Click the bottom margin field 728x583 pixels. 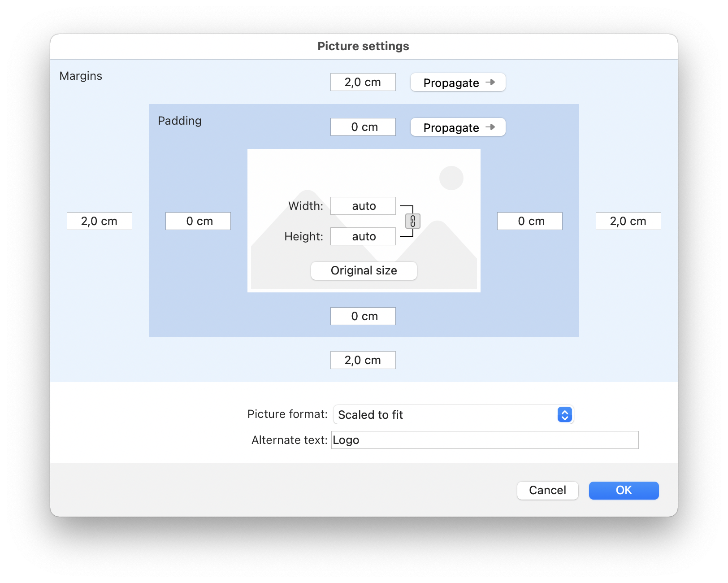coord(363,360)
